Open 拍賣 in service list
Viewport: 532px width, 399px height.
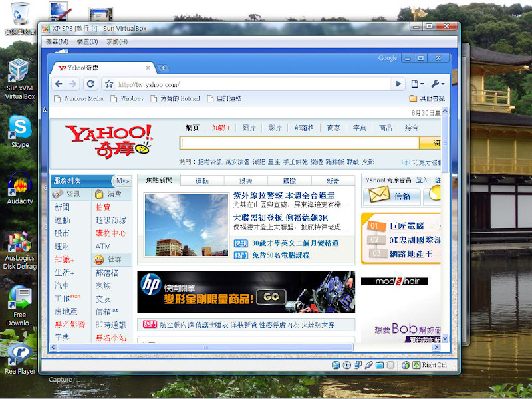[103, 207]
